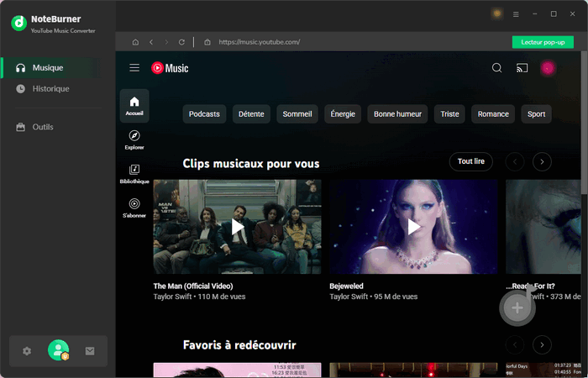Select the Énergie chip

[343, 114]
